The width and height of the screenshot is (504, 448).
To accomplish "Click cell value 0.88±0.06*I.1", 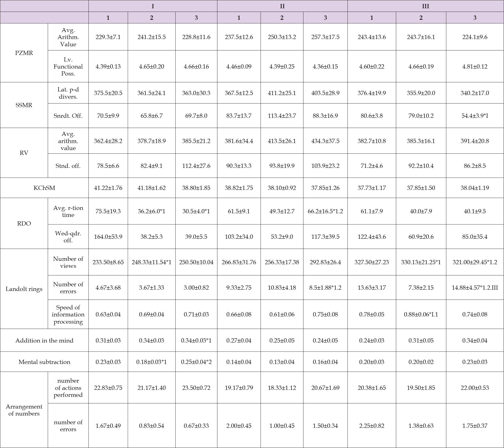I will (x=421, y=314).
